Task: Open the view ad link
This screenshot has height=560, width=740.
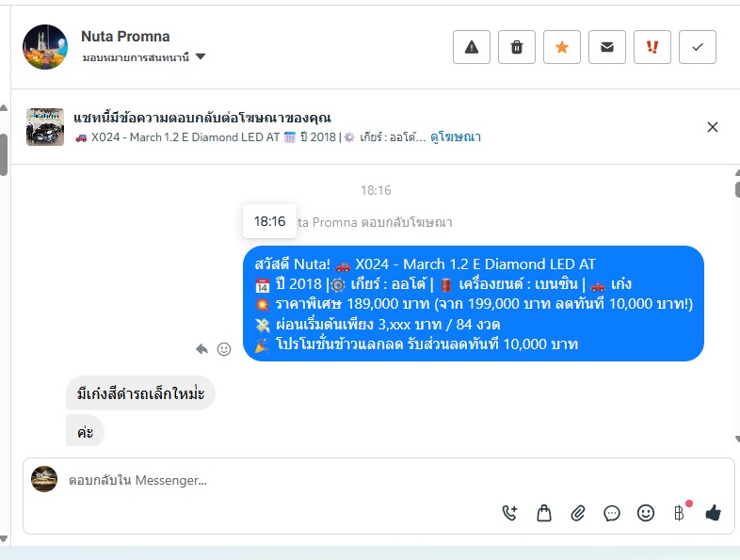Action: (456, 137)
